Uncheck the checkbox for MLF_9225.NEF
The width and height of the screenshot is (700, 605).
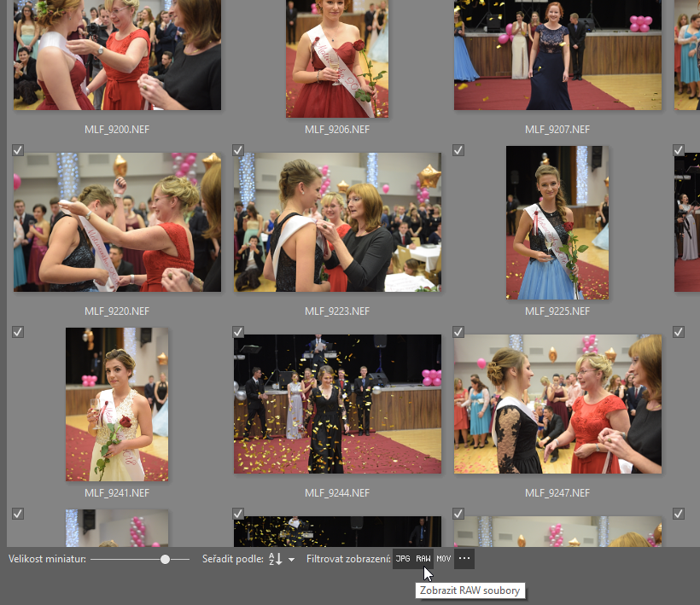tap(458, 150)
